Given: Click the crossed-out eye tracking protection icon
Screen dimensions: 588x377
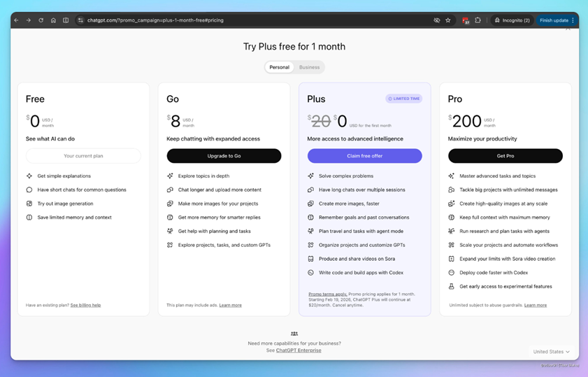Looking at the screenshot, I should (437, 20).
